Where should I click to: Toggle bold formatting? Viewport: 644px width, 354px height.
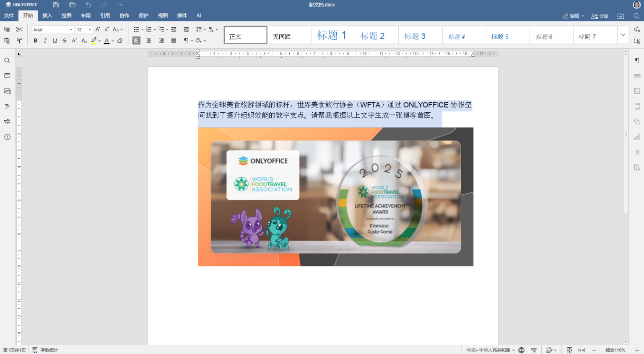point(35,41)
